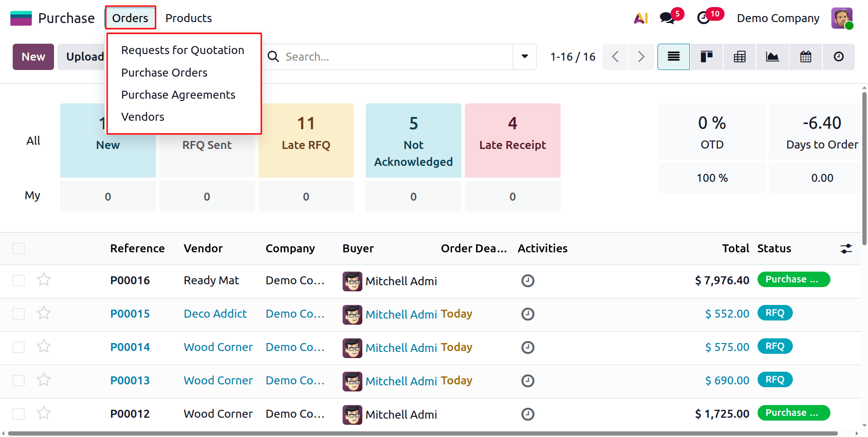
Task: Click inside the Search field
Action: point(376,56)
